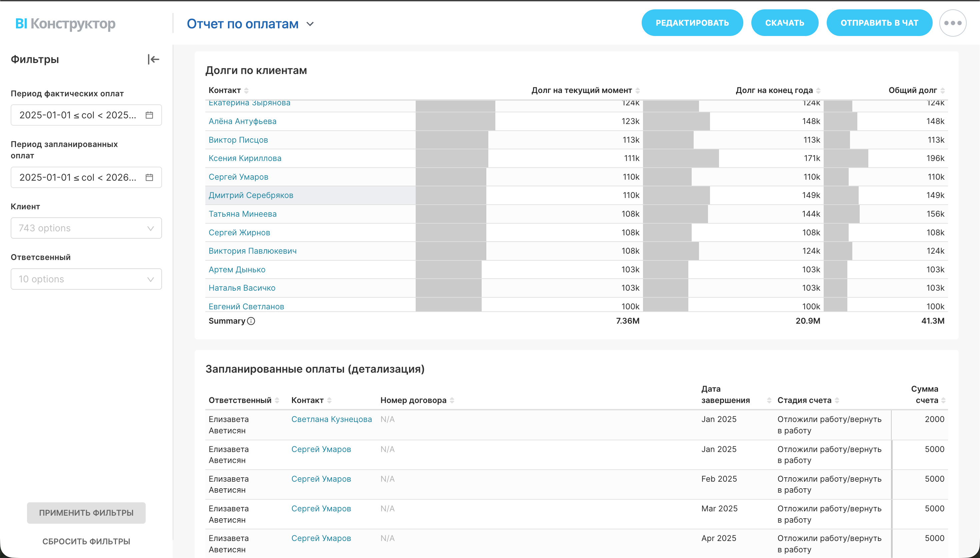Sort the Стадия счета column
The height and width of the screenshot is (558, 980).
coord(837,400)
